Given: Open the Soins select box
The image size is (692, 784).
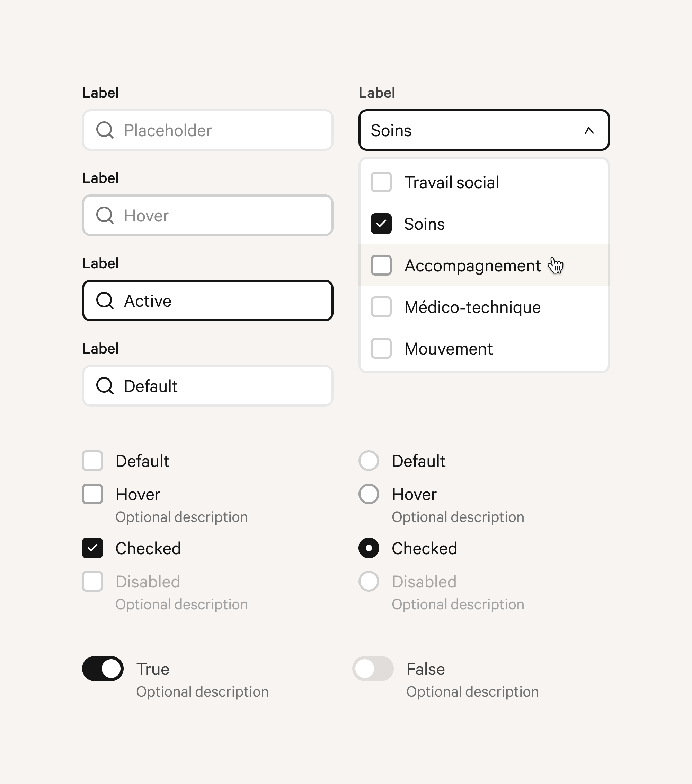Looking at the screenshot, I should pyautogui.click(x=484, y=130).
